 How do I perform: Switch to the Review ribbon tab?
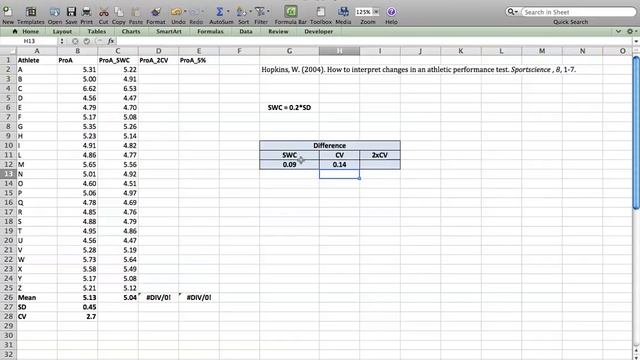point(278,31)
